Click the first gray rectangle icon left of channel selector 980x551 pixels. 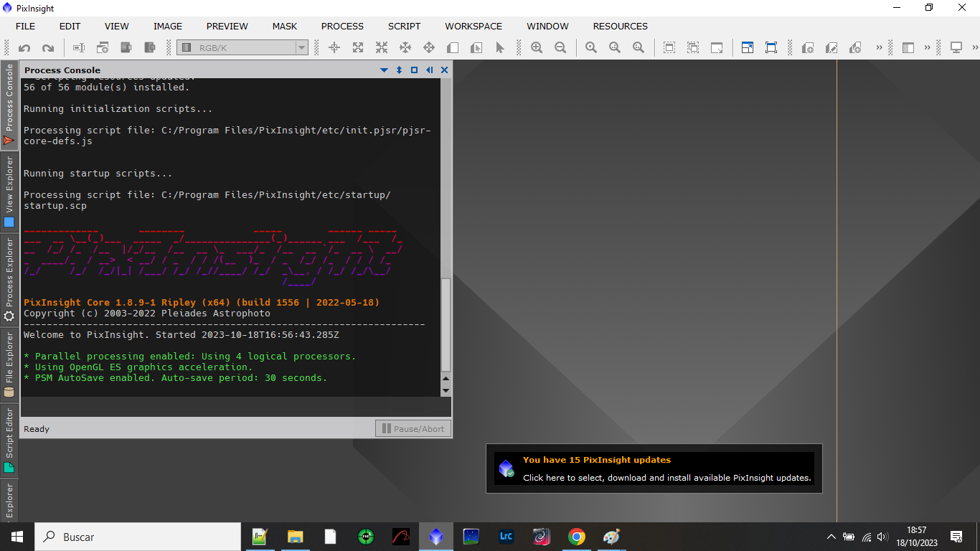point(126,48)
